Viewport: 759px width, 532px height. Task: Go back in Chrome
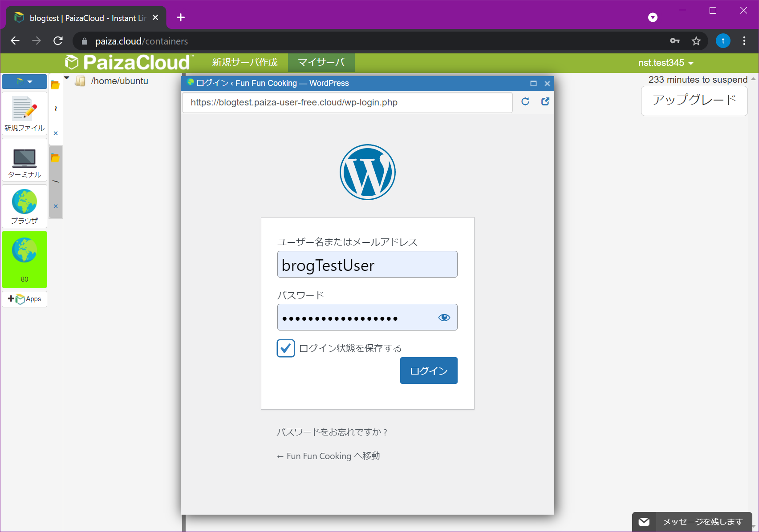[x=15, y=41]
